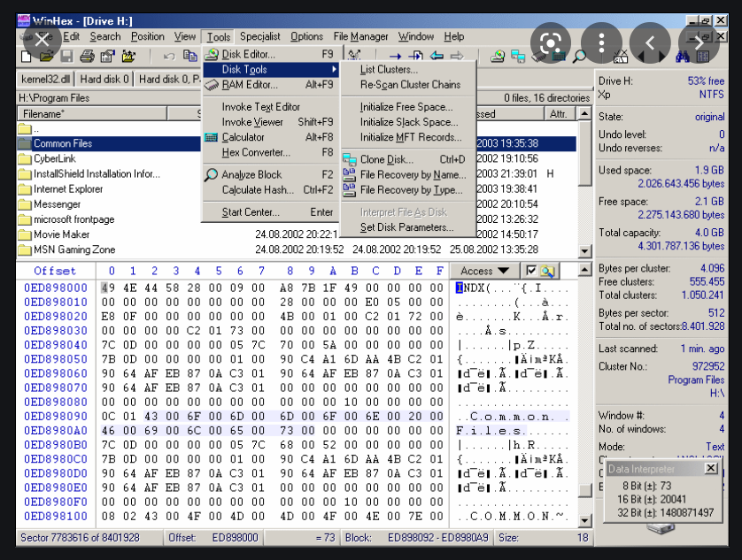Open the Properties toolbar icon

(107, 57)
